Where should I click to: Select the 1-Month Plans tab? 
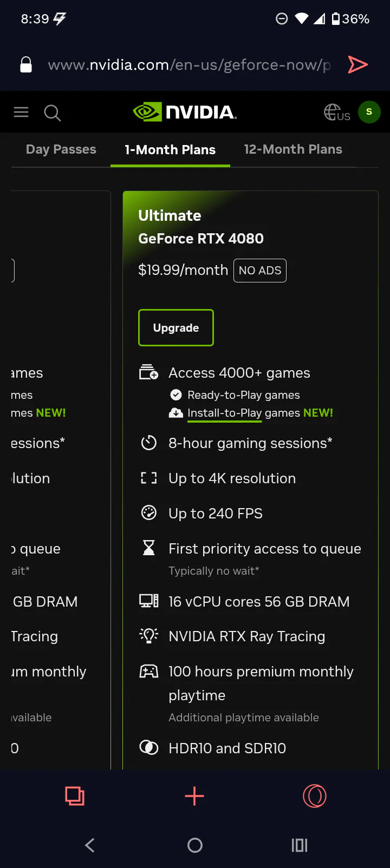(x=170, y=150)
